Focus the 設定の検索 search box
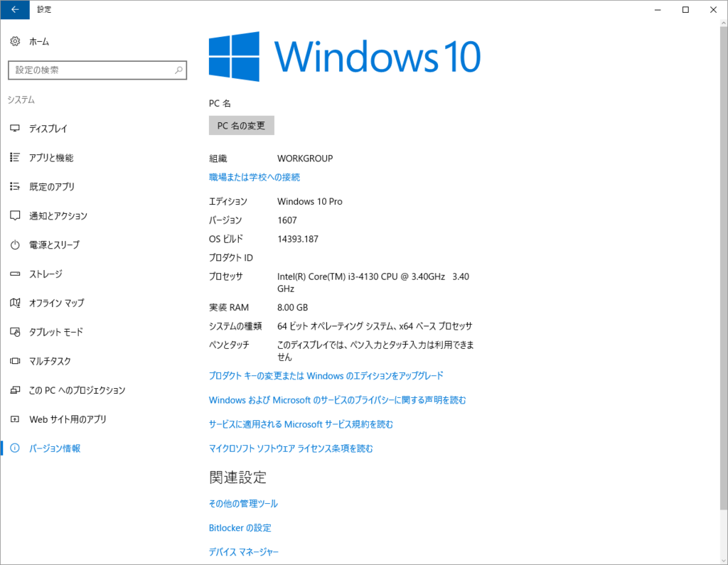This screenshot has width=728, height=565. [97, 70]
